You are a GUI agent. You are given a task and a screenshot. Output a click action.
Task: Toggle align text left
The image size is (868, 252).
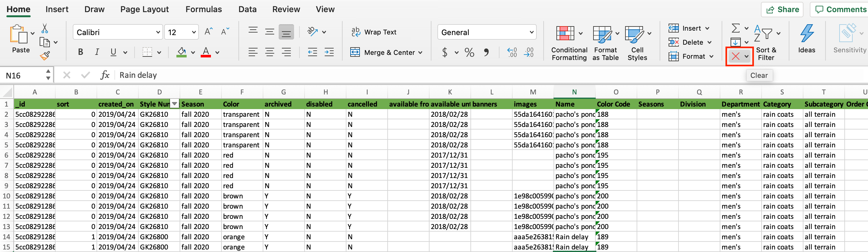(x=253, y=52)
